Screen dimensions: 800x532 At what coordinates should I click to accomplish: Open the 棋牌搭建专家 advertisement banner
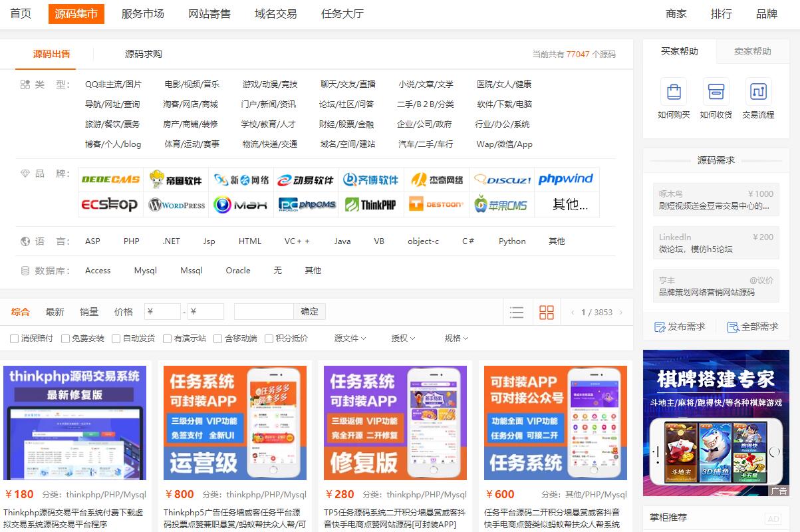[x=716, y=423]
